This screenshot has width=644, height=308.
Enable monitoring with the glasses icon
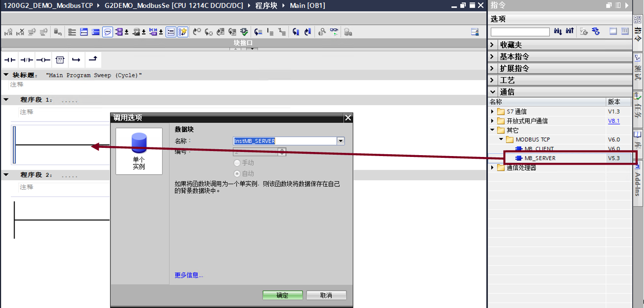(334, 31)
